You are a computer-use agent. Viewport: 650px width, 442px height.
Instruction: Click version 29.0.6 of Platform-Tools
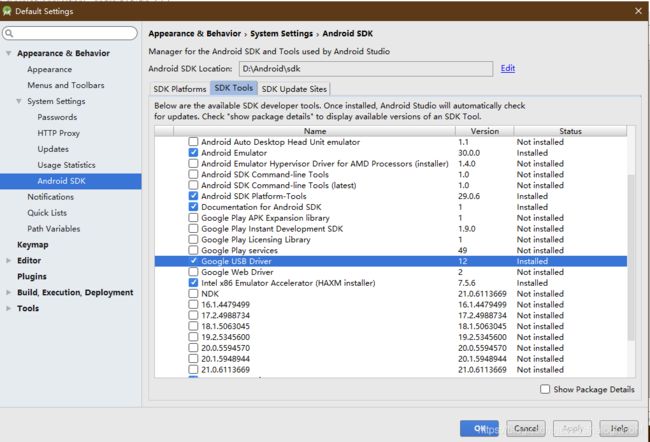(x=469, y=196)
